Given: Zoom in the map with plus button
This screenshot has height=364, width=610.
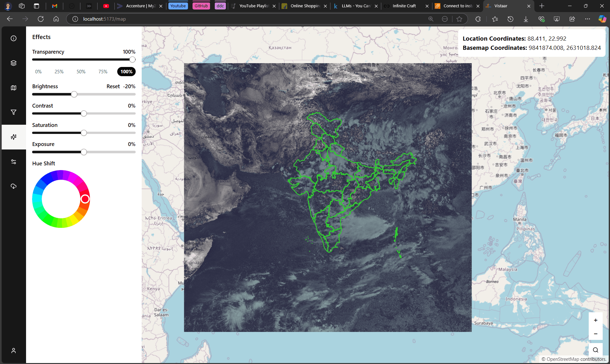Looking at the screenshot, I should point(595,320).
